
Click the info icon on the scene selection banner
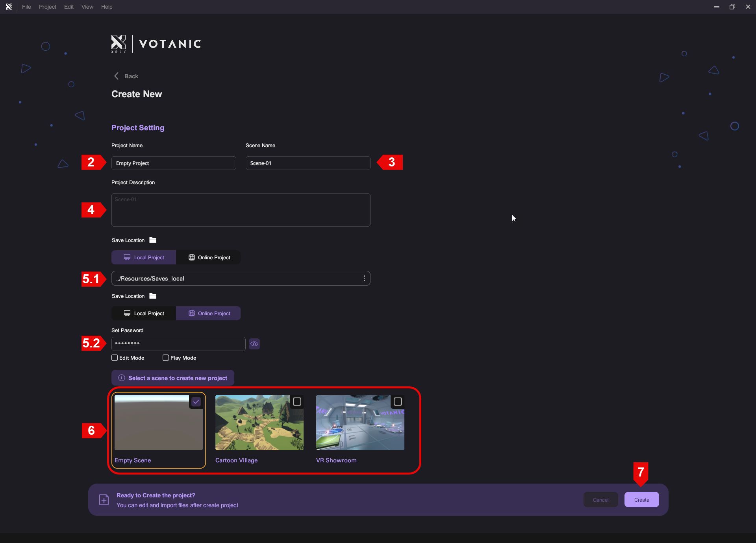pos(122,378)
